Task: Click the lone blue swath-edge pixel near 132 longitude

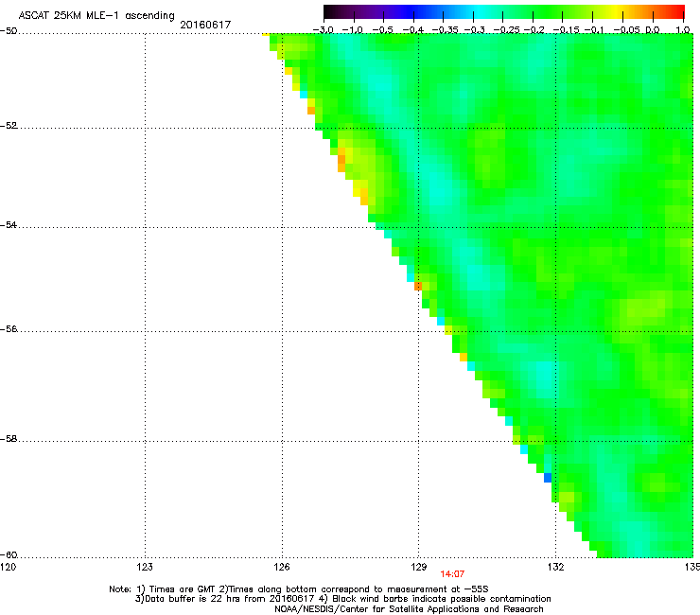Action: tap(548, 478)
